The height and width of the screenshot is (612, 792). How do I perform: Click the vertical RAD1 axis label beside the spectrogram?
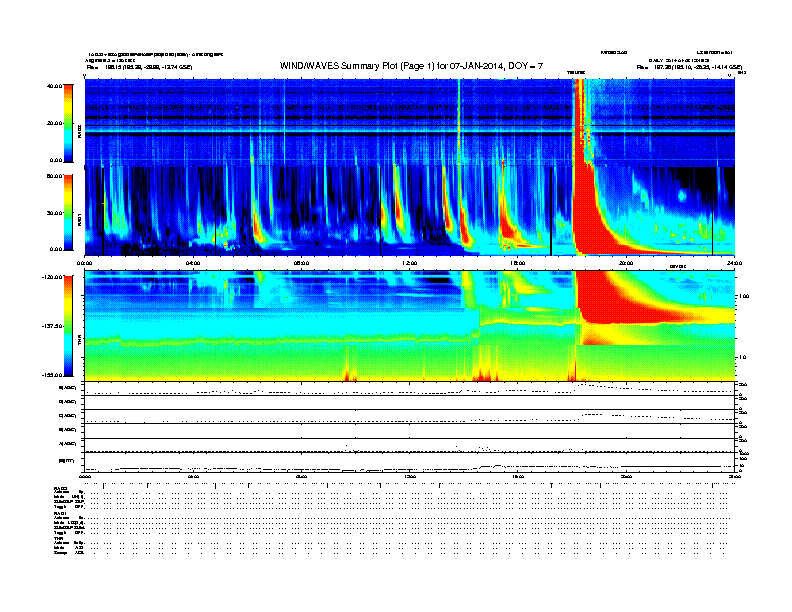(80, 220)
